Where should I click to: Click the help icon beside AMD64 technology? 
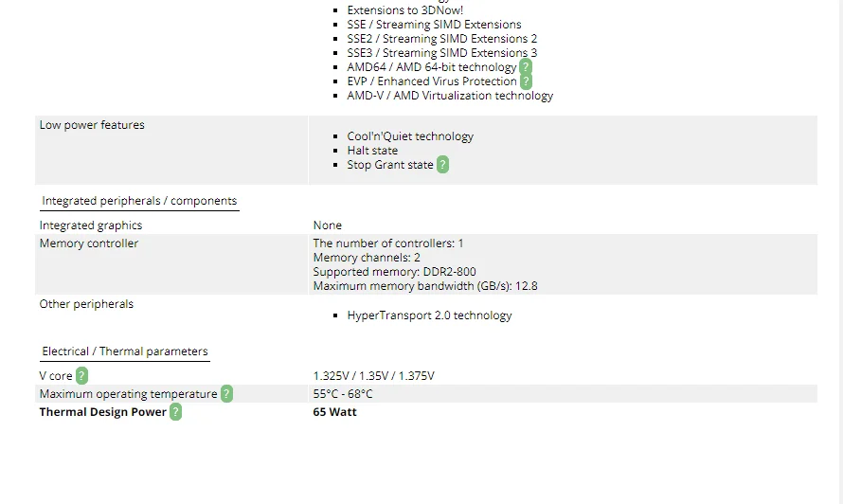pyautogui.click(x=526, y=67)
